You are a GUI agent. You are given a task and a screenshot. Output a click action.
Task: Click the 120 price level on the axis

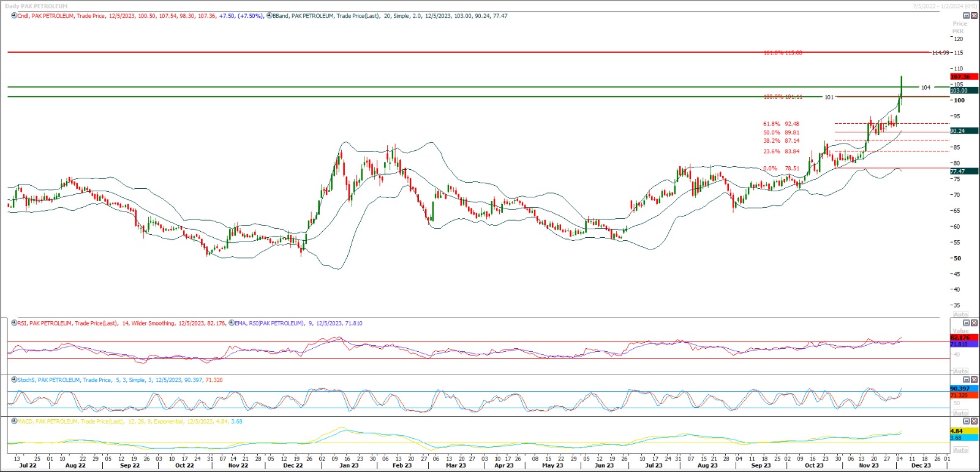(959, 39)
